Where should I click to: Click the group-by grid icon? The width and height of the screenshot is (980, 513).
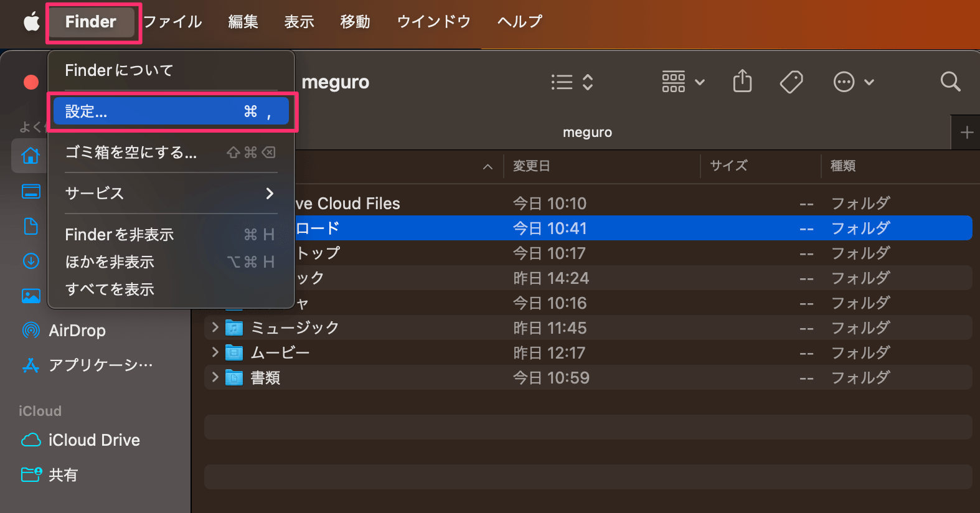pos(674,82)
